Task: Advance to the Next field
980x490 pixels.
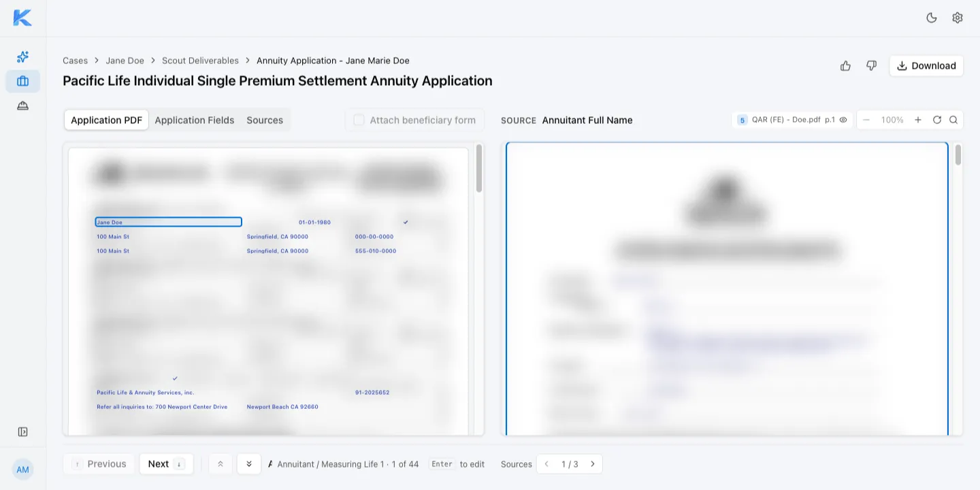Action: point(167,464)
